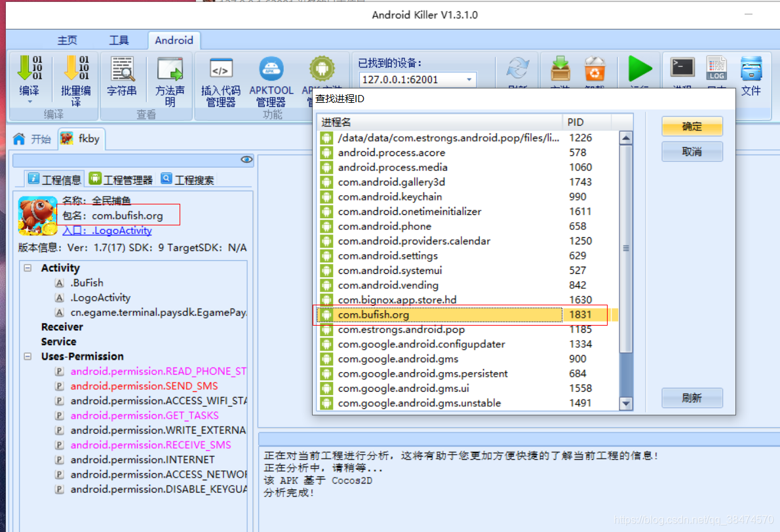Click the install APK icon

pos(560,68)
